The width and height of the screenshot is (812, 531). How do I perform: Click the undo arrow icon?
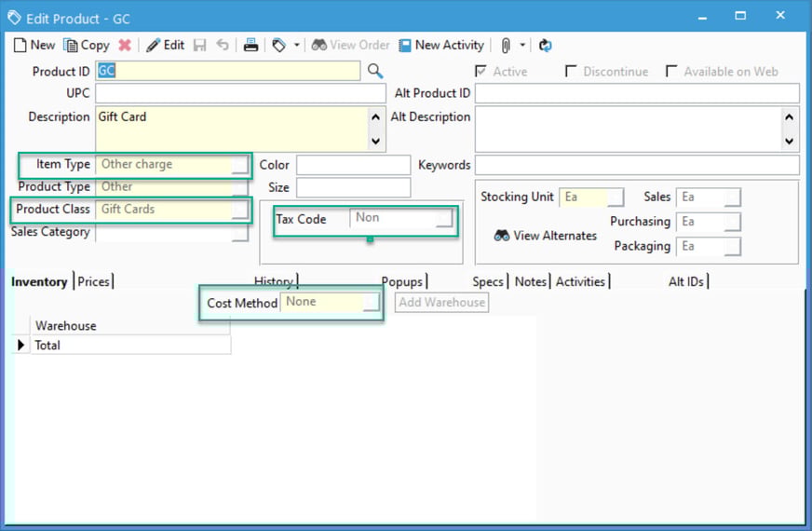pyautogui.click(x=223, y=45)
